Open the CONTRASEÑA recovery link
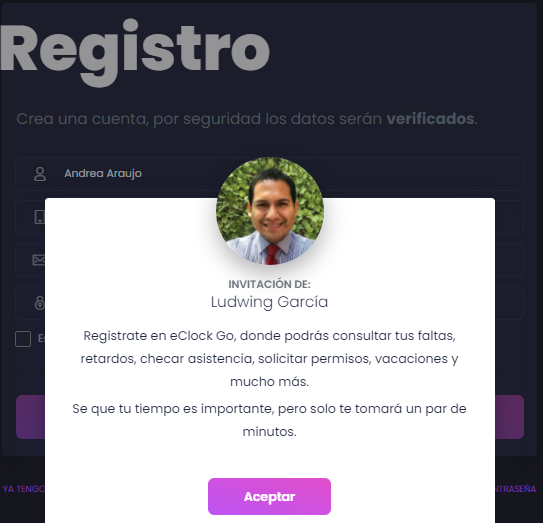This screenshot has width=543, height=523. (x=516, y=489)
